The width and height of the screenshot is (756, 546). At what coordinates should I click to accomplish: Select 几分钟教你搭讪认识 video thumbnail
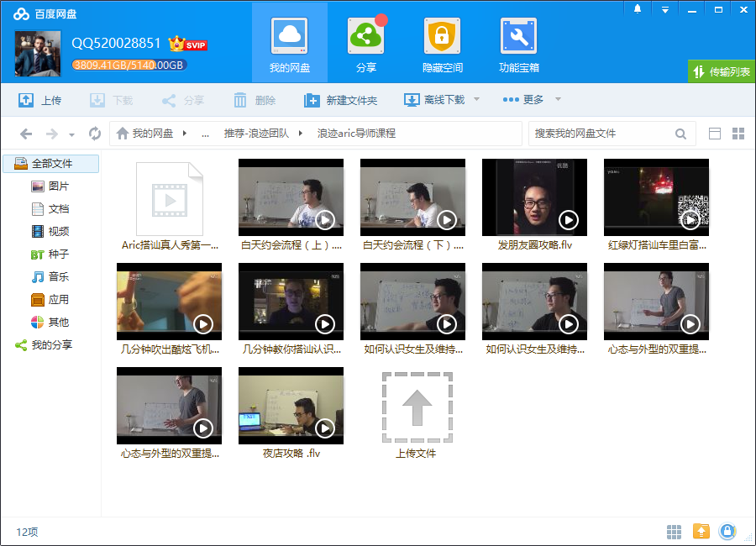point(291,302)
